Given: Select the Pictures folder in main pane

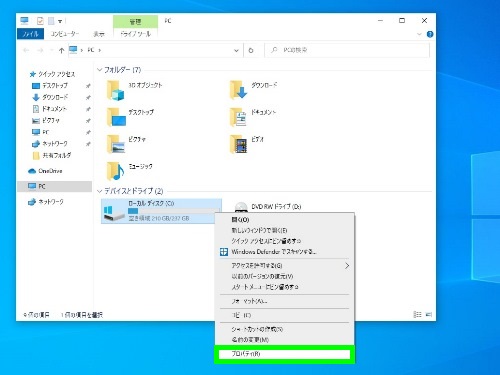Looking at the screenshot, I should tap(126, 144).
